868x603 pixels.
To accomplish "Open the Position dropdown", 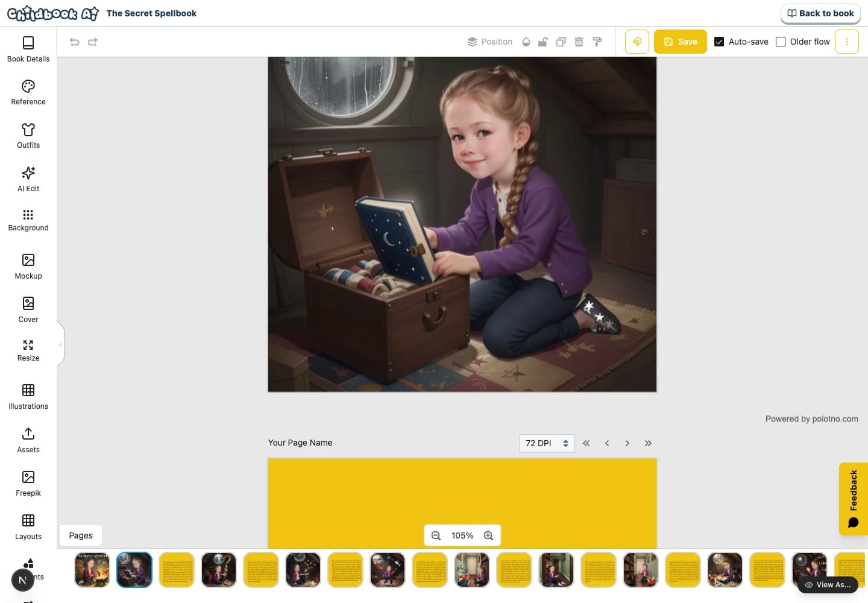I will click(489, 42).
